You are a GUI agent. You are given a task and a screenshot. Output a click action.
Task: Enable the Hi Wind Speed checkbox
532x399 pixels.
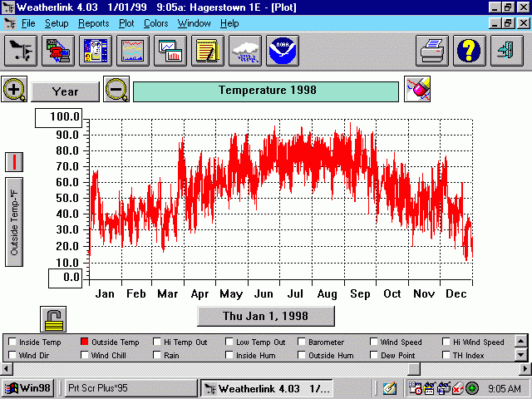point(446,342)
